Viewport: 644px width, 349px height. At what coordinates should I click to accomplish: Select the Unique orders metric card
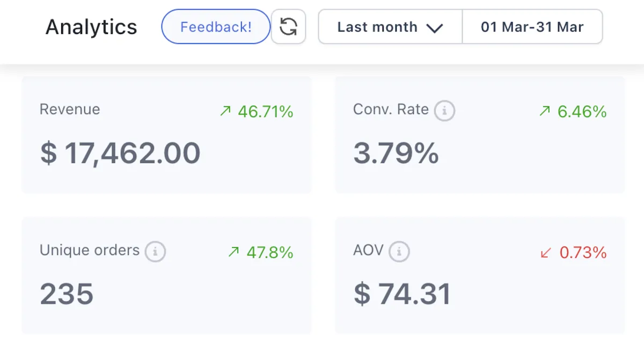tap(166, 275)
